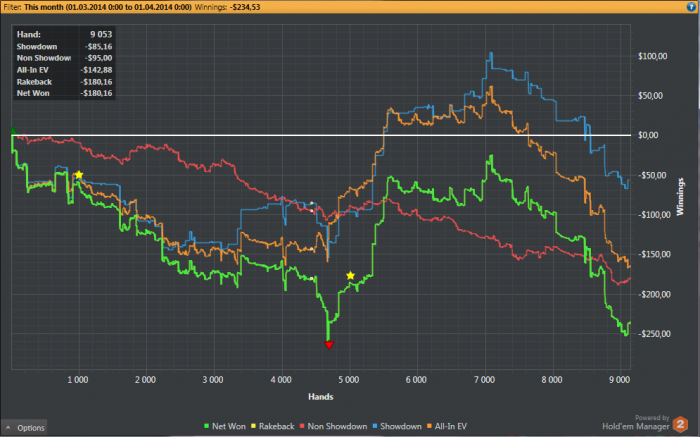The height and width of the screenshot is (437, 700).
Task: Click the $100,00 y-axis label
Action: 653,56
